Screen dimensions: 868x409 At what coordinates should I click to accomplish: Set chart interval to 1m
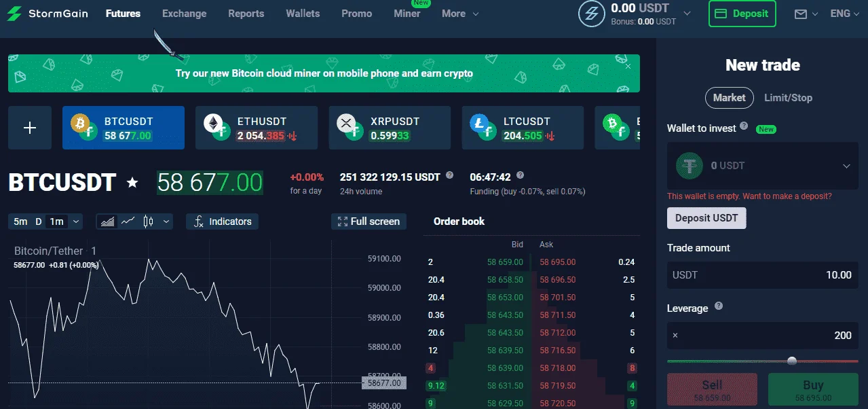coord(56,221)
